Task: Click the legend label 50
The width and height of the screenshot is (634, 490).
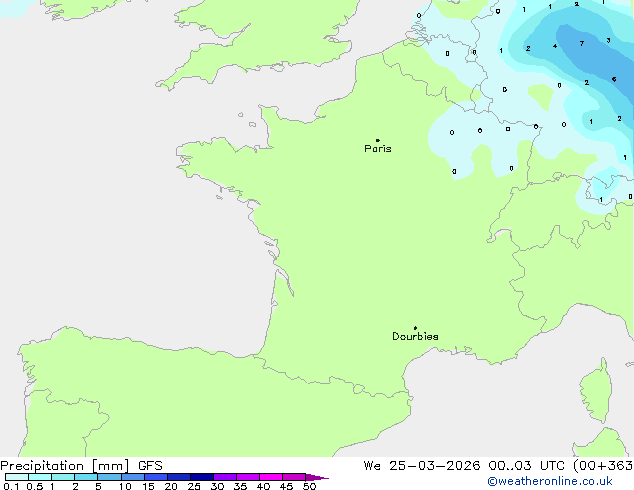Action: (309, 486)
